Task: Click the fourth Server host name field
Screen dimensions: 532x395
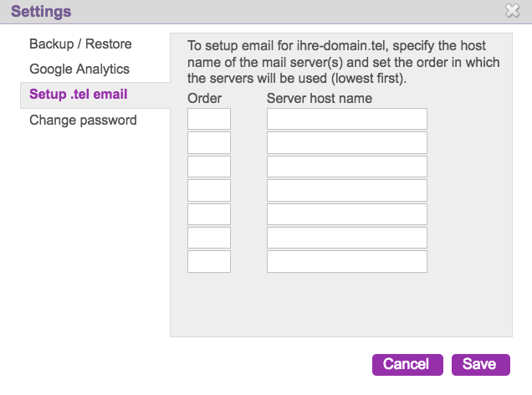Action: (x=347, y=190)
